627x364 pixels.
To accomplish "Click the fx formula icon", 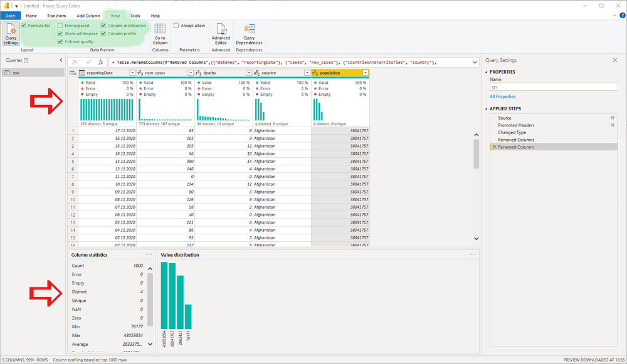I will [101, 62].
